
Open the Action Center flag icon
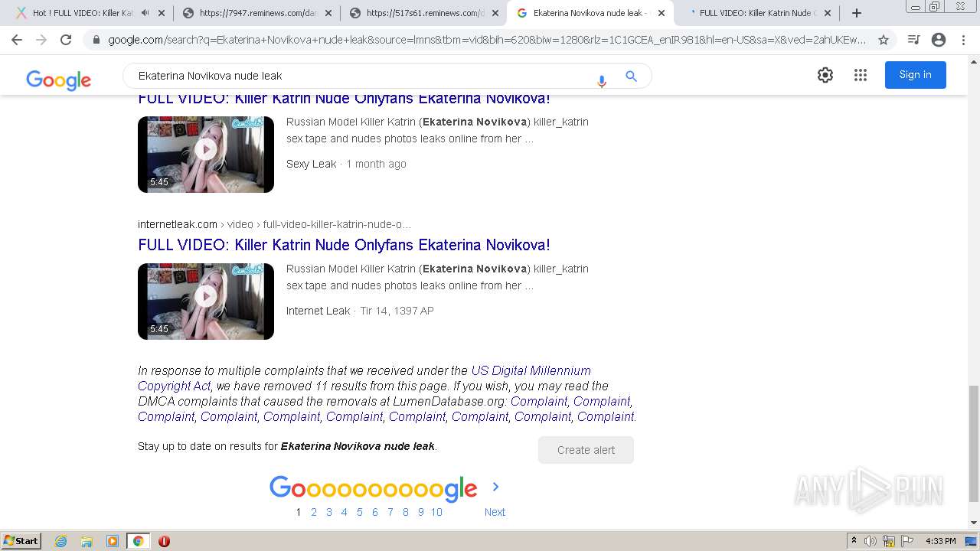907,541
